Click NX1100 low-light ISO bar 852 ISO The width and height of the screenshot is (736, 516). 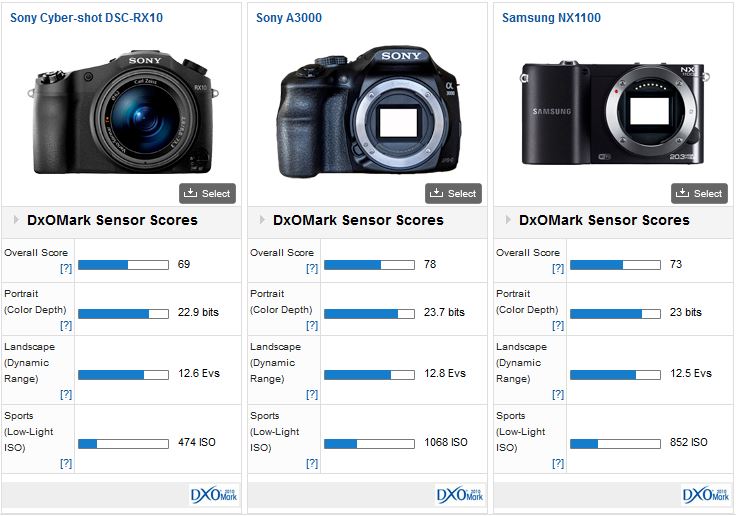pyautogui.click(x=615, y=443)
